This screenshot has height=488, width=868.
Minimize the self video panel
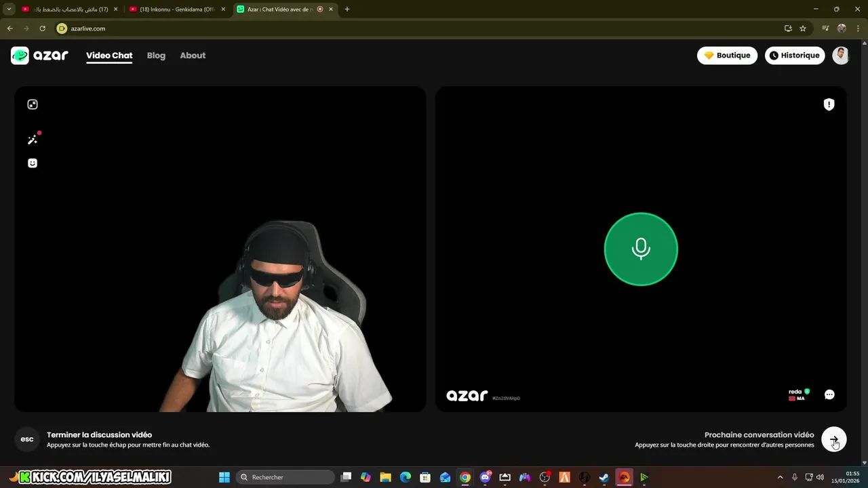tap(33, 104)
